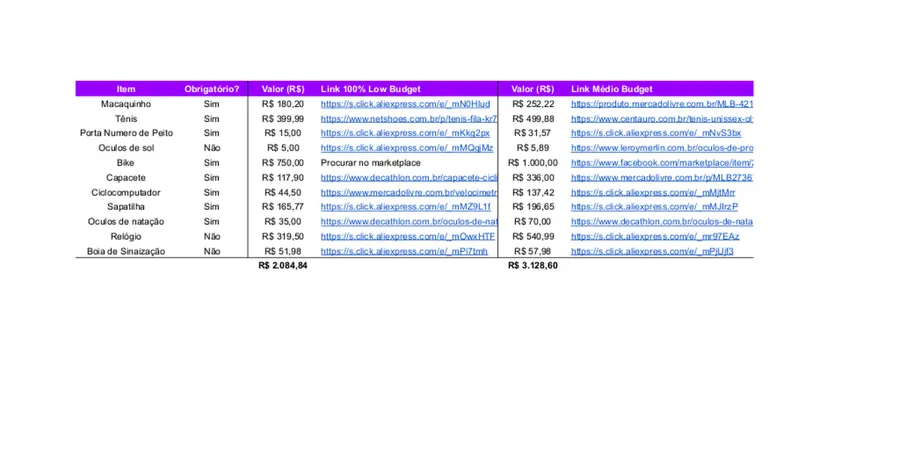Open the Tênis netshoes link
This screenshot has width=900, height=472.
(409, 119)
